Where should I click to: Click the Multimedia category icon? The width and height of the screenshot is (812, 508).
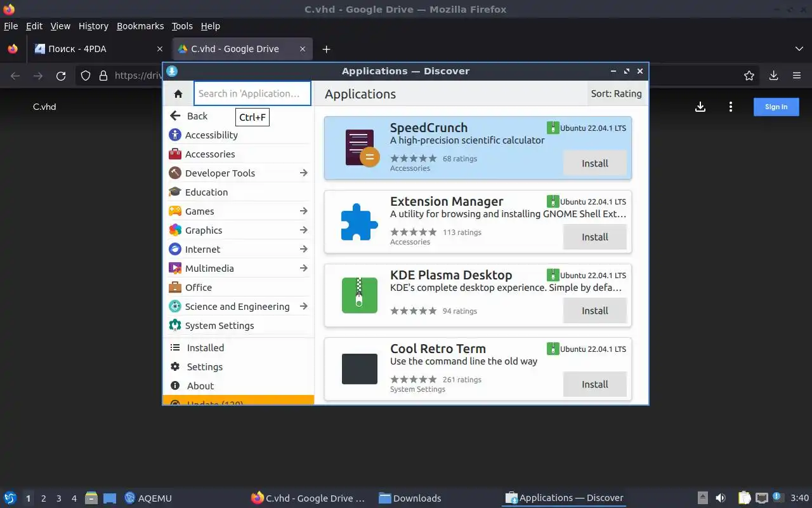[175, 268]
